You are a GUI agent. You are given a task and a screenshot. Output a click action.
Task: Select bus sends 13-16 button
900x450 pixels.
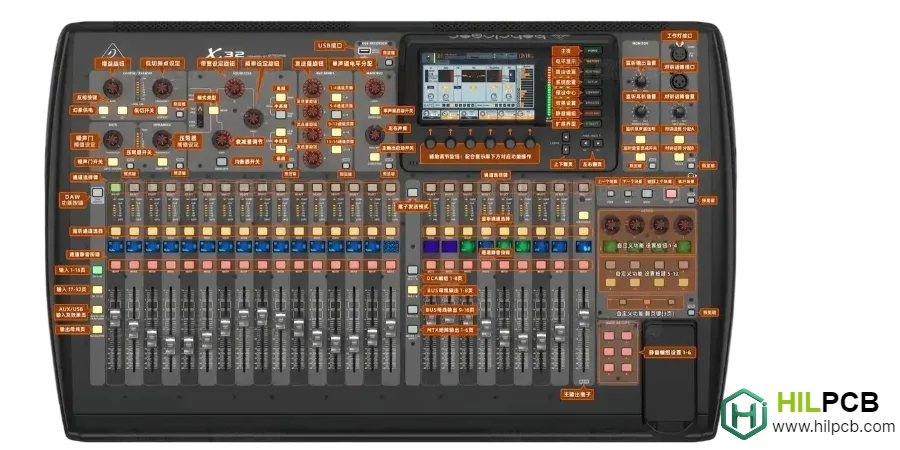(336, 149)
